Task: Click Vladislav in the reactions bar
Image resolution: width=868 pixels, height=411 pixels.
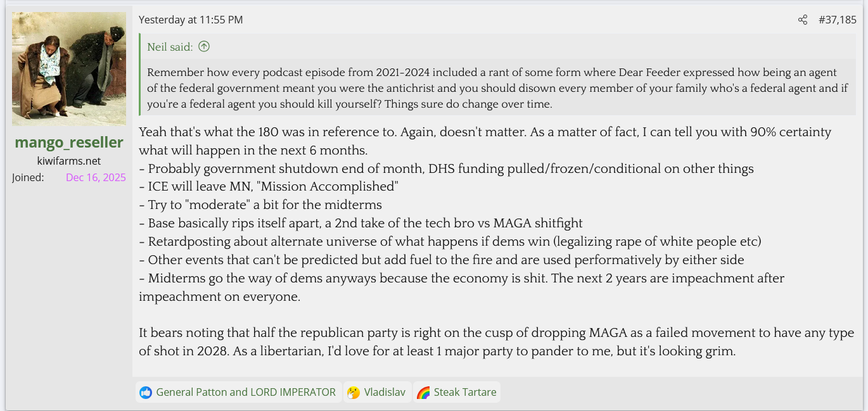Action: [385, 393]
